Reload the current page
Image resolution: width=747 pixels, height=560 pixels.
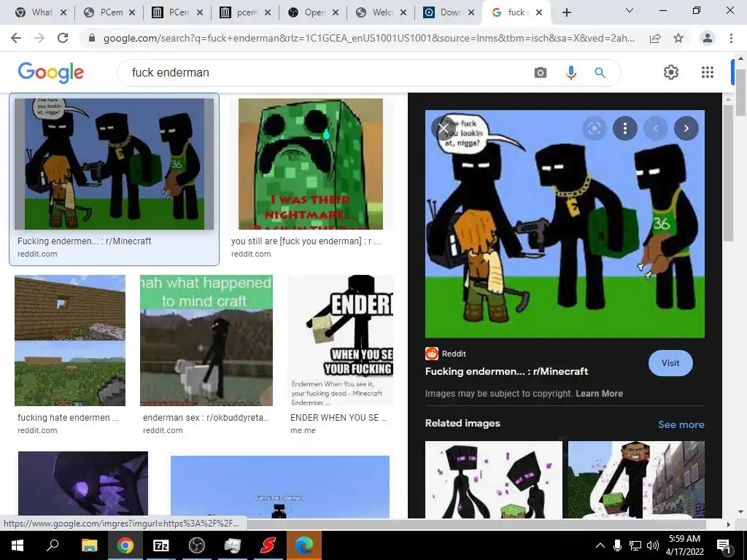63,38
